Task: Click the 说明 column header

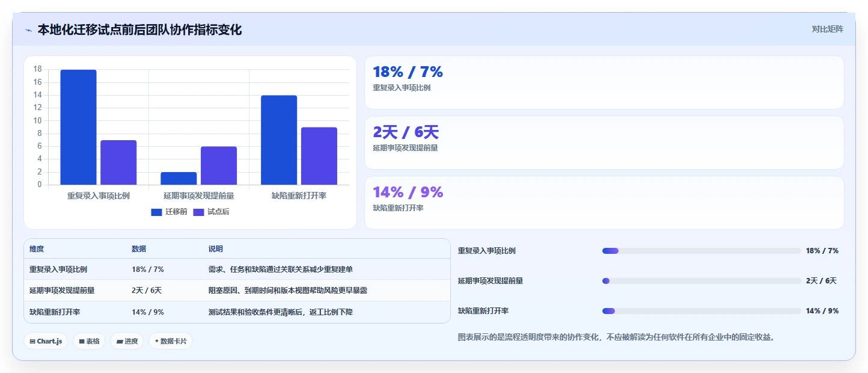Action: coord(216,248)
